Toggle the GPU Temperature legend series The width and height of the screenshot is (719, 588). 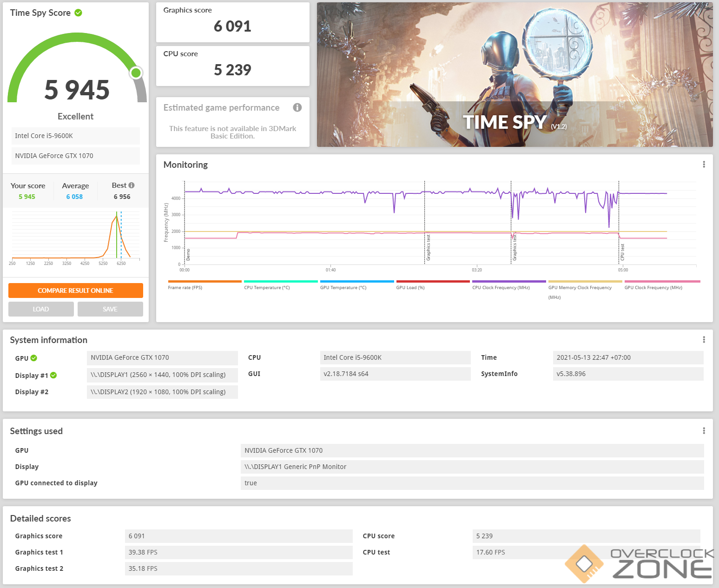pyautogui.click(x=343, y=288)
